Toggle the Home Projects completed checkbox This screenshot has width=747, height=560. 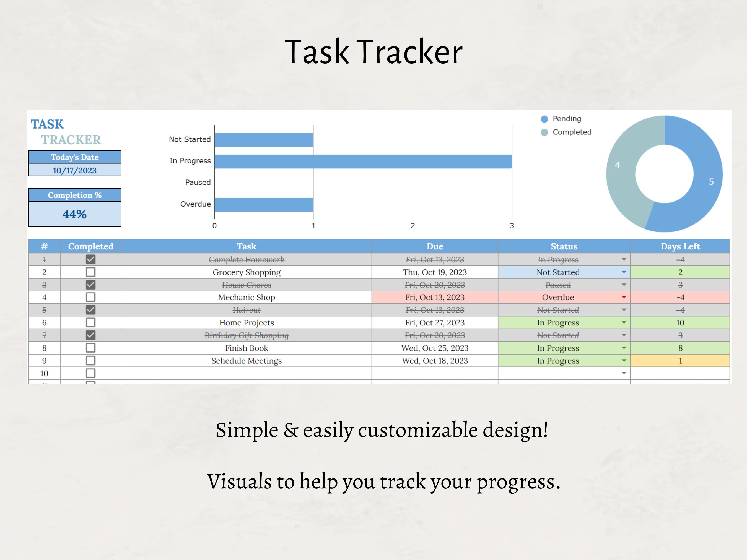[90, 323]
